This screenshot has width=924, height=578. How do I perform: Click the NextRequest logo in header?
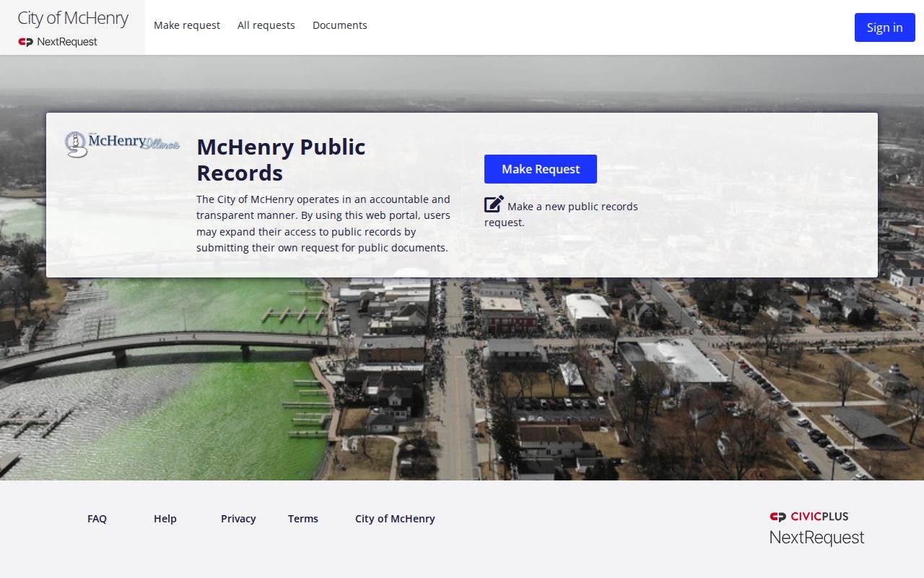point(58,42)
